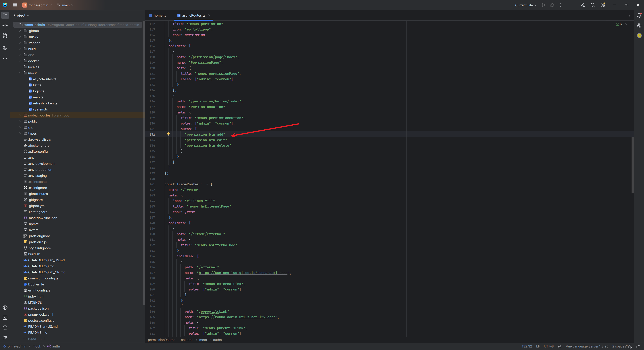Collapse the mock folder
644x350 pixels.
point(20,73)
